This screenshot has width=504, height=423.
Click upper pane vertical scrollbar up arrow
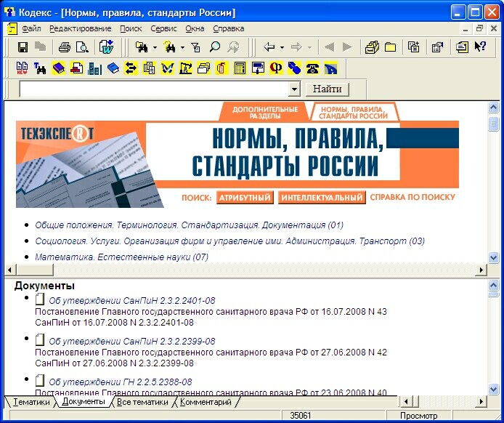[493, 108]
